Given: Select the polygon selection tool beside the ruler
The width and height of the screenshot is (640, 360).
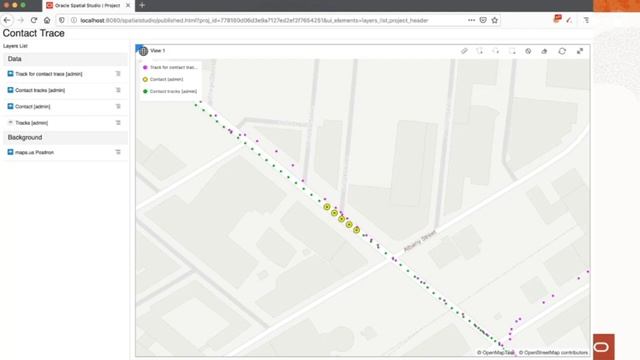Looking at the screenshot, I should (x=480, y=51).
